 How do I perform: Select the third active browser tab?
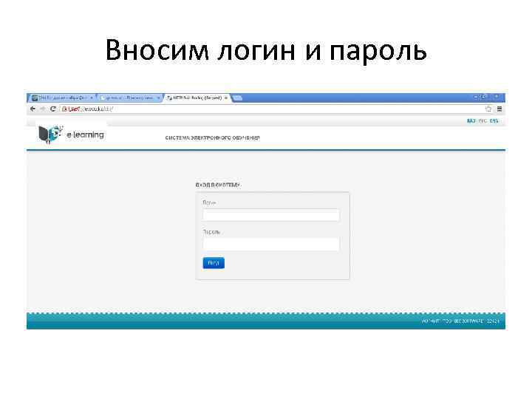197,98
